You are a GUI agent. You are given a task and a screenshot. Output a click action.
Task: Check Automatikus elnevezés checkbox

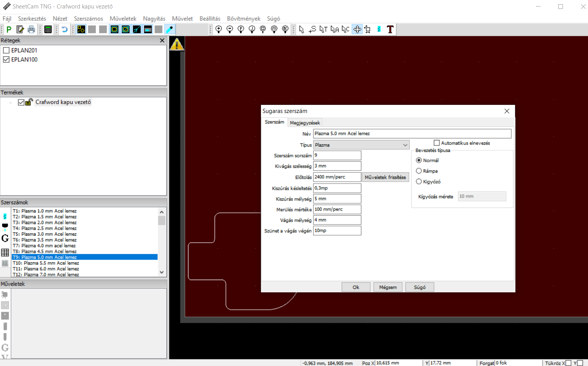(437, 143)
